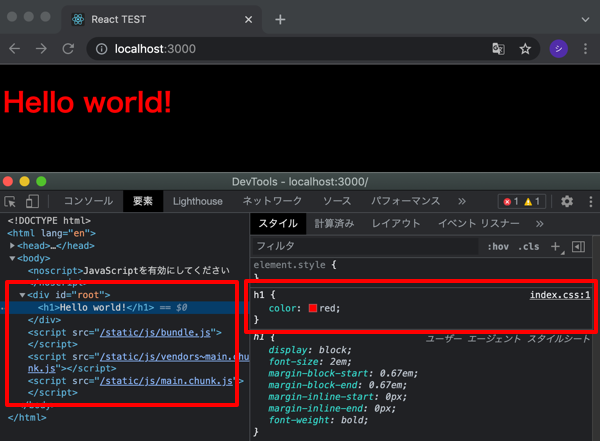The height and width of the screenshot is (441, 600).
Task: Show more style pane tabs
Action: [539, 224]
